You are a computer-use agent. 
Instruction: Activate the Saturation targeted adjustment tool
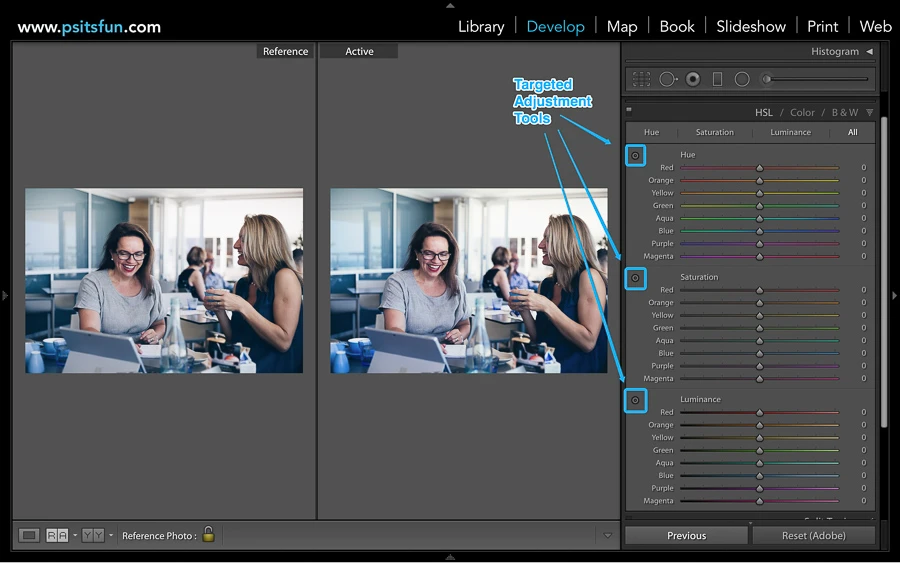(635, 278)
